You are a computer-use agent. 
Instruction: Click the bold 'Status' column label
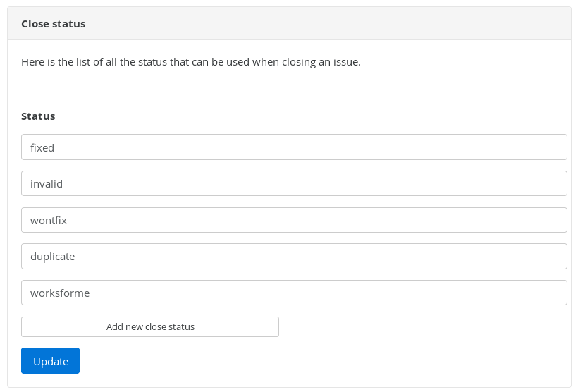pos(38,116)
